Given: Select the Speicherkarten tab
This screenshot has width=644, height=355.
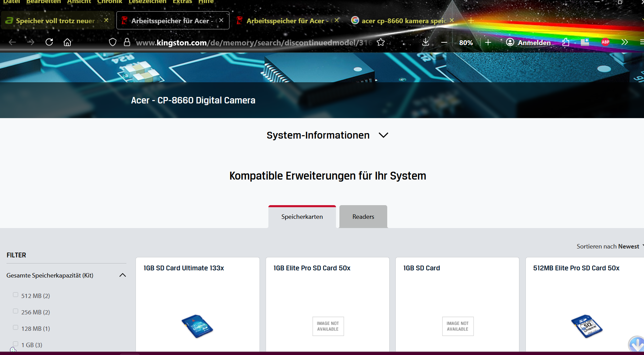Looking at the screenshot, I should (x=302, y=216).
